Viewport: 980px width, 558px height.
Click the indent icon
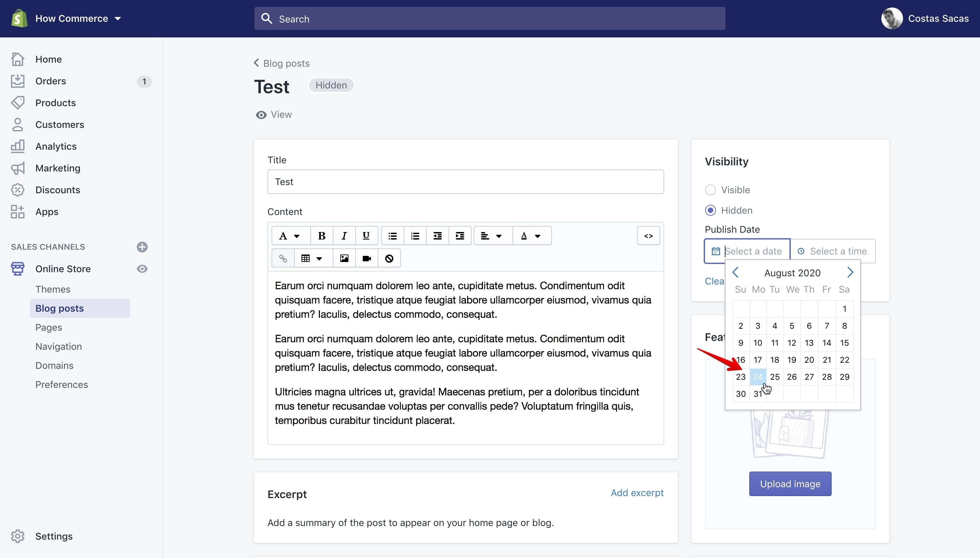click(x=460, y=236)
